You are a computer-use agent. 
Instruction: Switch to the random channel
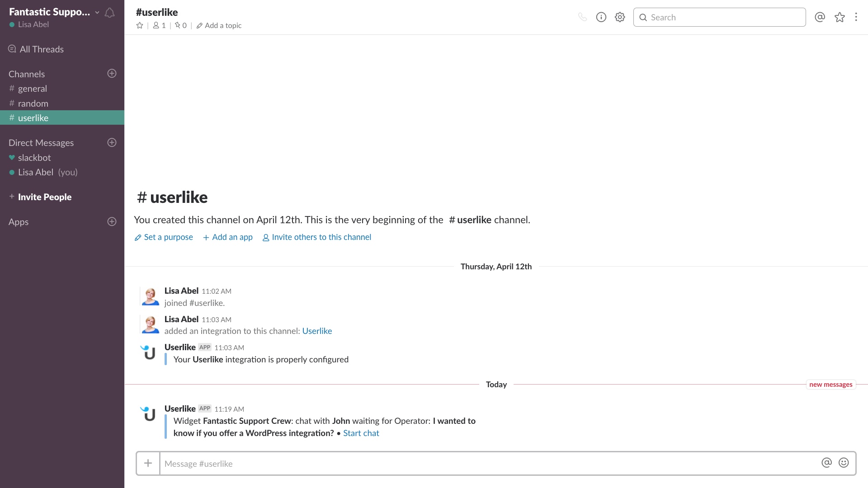[x=62, y=103]
